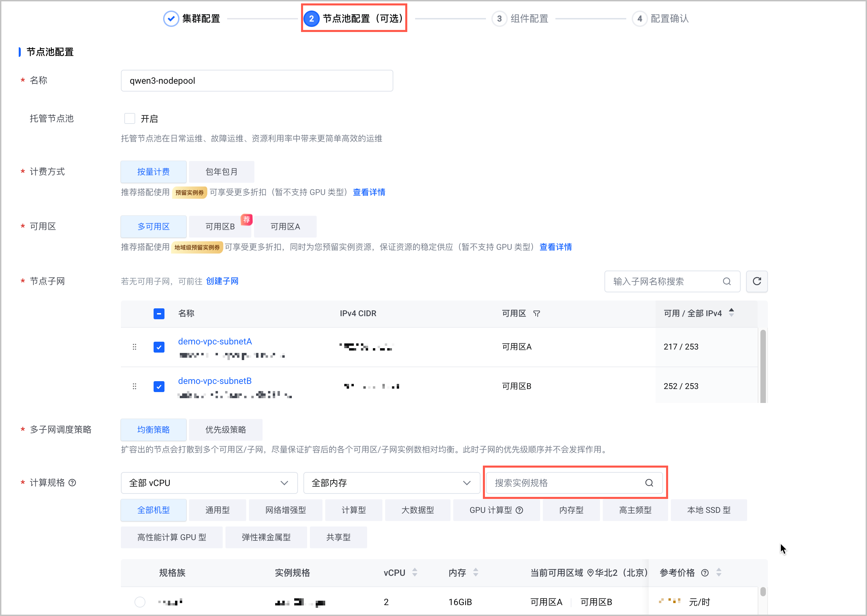Toggle the select-all subnet header checkbox
This screenshot has width=867, height=616.
tap(159, 314)
